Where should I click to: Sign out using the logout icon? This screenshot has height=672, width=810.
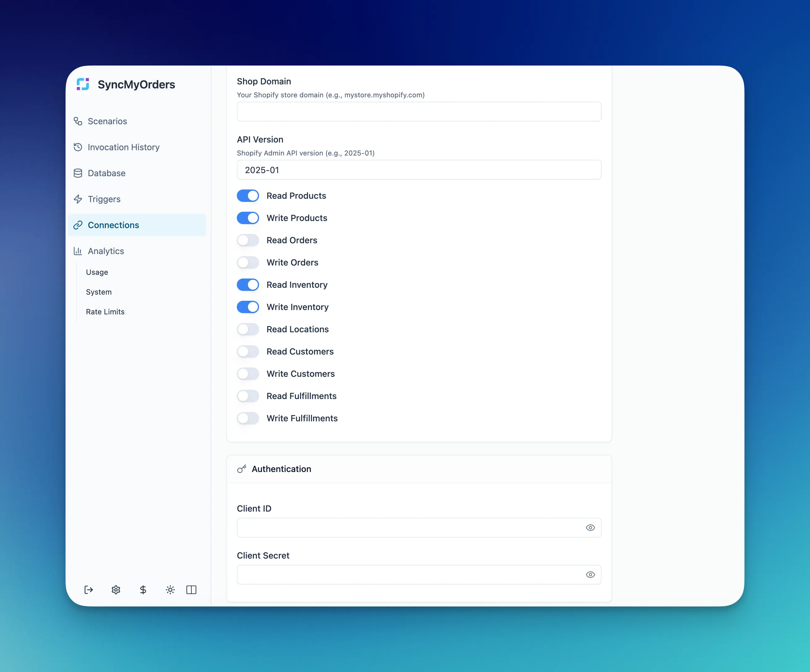(88, 590)
